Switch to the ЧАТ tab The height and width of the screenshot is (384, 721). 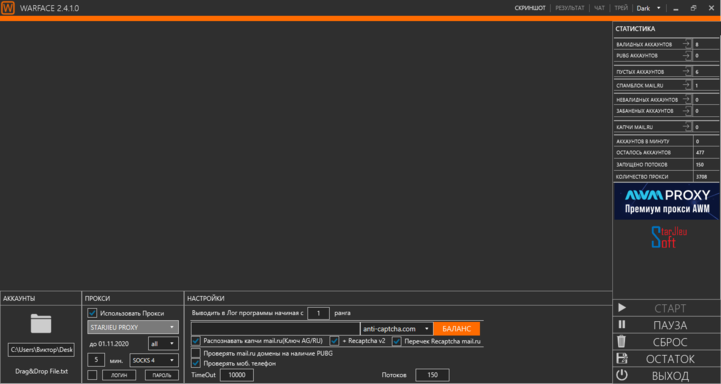coord(599,8)
